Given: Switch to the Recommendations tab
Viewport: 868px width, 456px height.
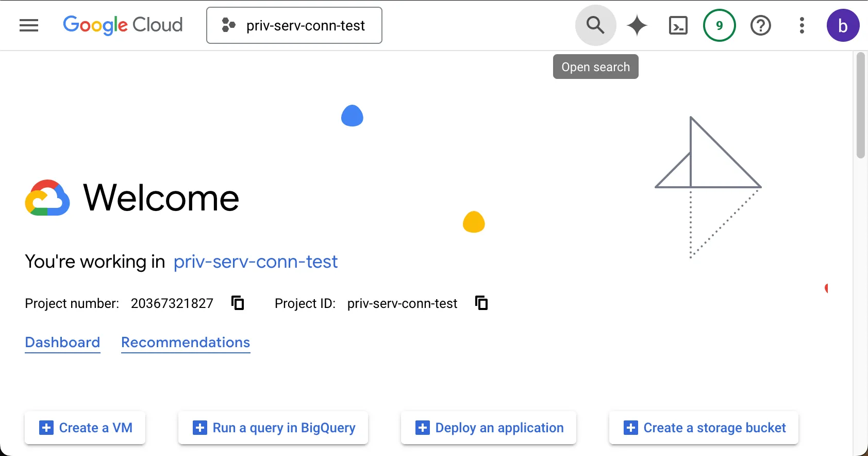Looking at the screenshot, I should (x=185, y=343).
